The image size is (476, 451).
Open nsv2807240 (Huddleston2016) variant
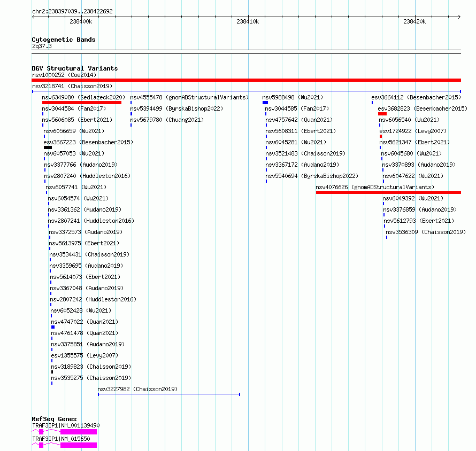pos(87,176)
